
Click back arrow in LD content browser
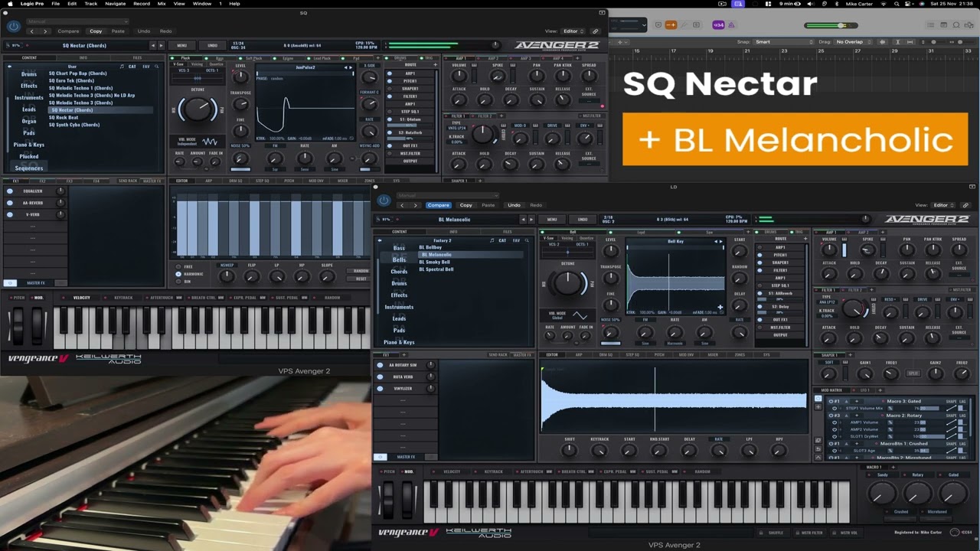pos(380,240)
